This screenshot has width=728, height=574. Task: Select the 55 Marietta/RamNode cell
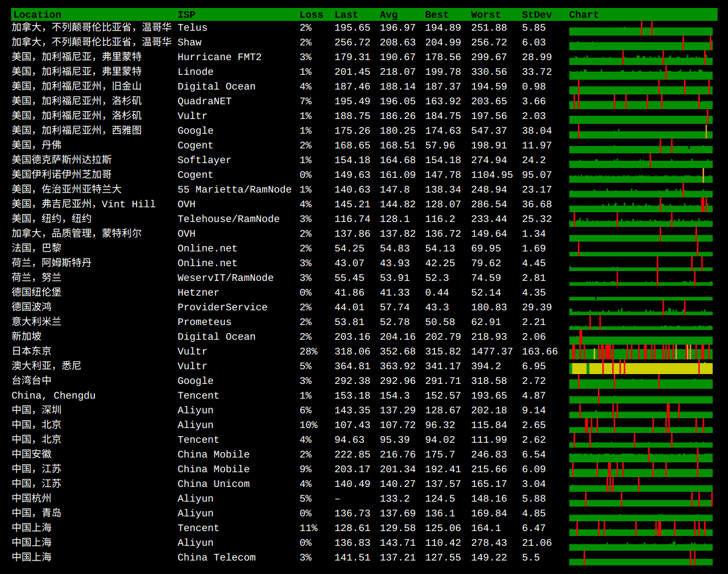pyautogui.click(x=235, y=189)
